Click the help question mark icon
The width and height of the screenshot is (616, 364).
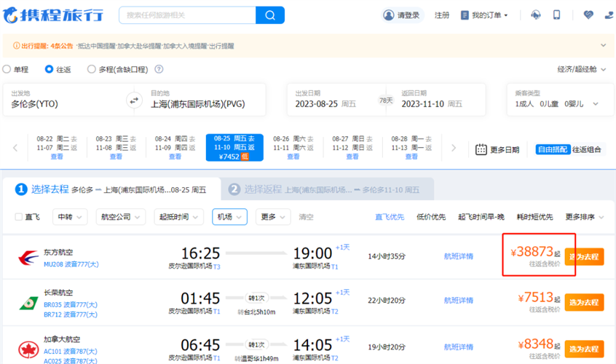(x=159, y=70)
